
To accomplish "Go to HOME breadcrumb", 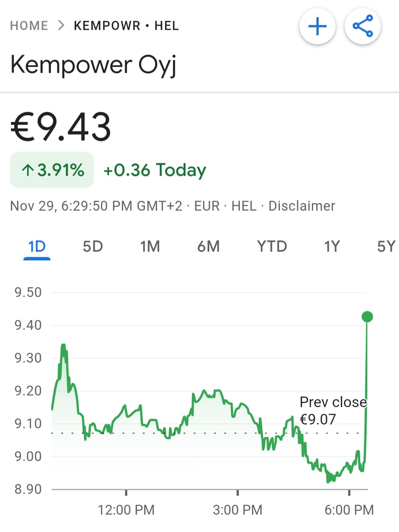I will pos(29,26).
